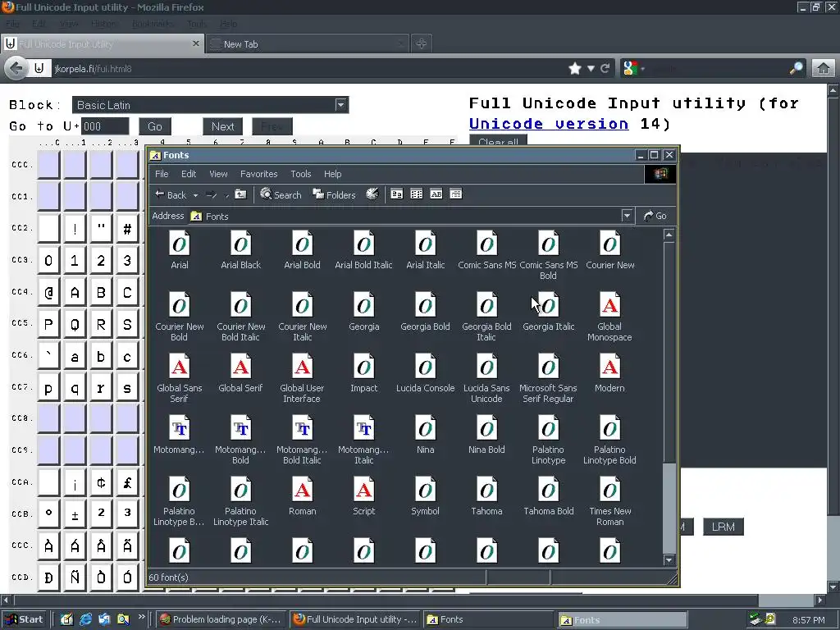The height and width of the screenshot is (630, 840).
Task: Insert the @ character cell
Action: 48,293
